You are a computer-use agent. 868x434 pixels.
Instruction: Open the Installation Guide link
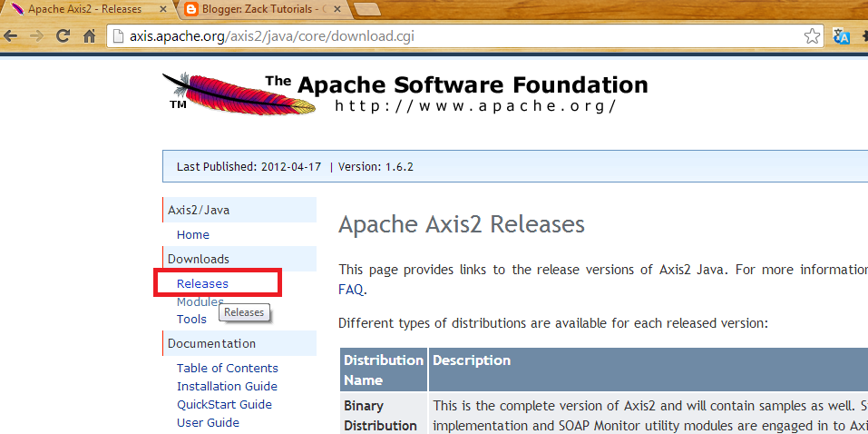click(227, 386)
